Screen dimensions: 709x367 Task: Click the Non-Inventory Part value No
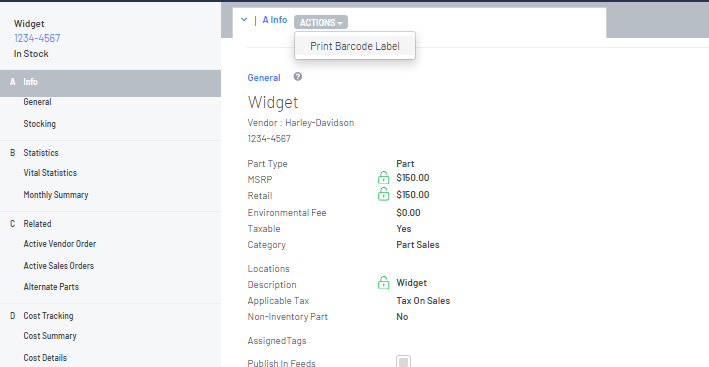(x=402, y=317)
